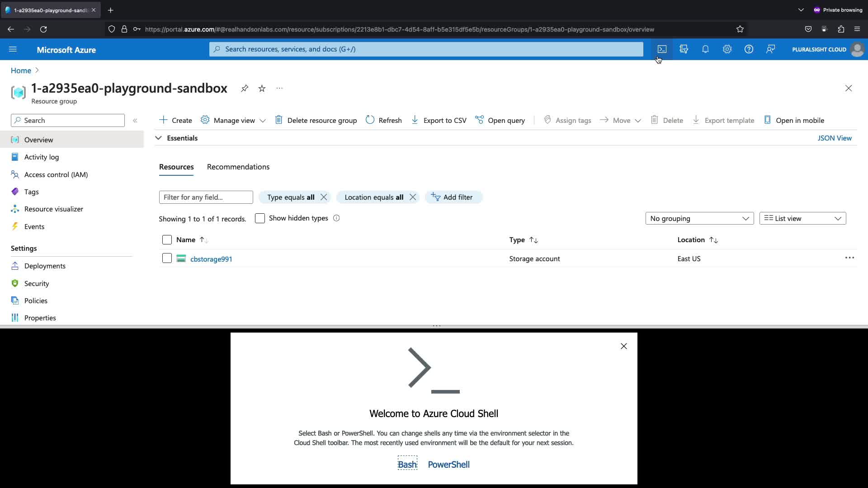Open the Directories and subscriptions filter icon

point(684,49)
